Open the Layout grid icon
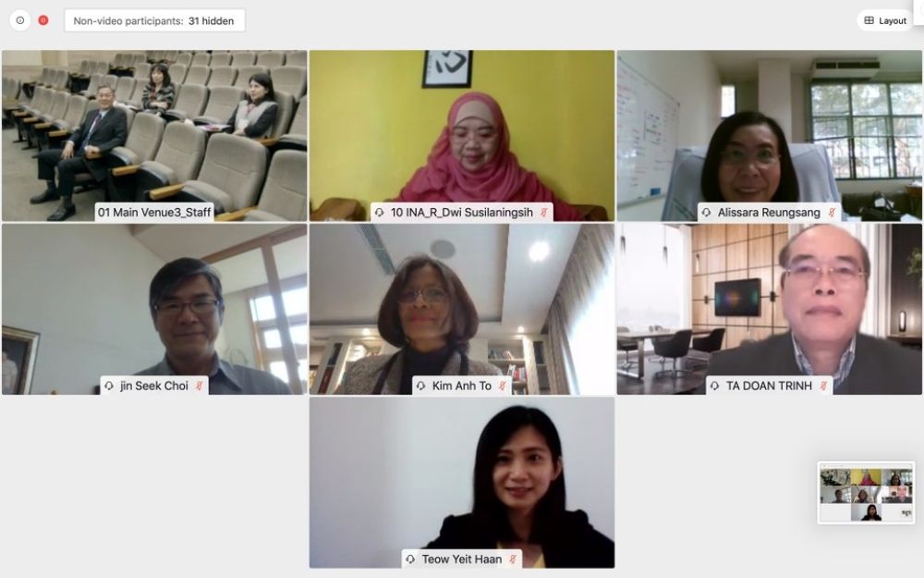This screenshot has width=924, height=578. [x=869, y=20]
